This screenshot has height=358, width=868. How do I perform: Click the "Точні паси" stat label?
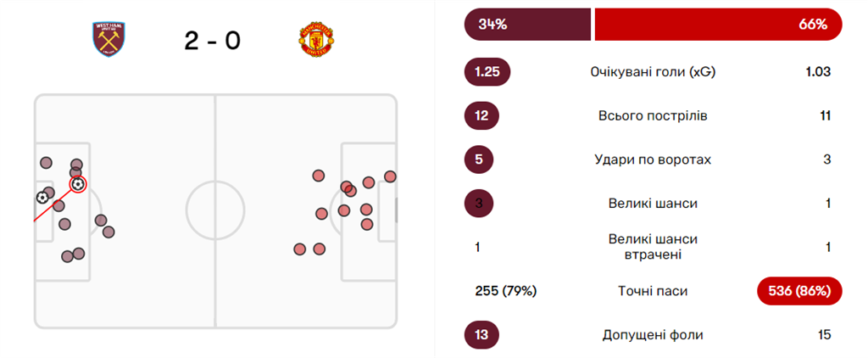653,291
